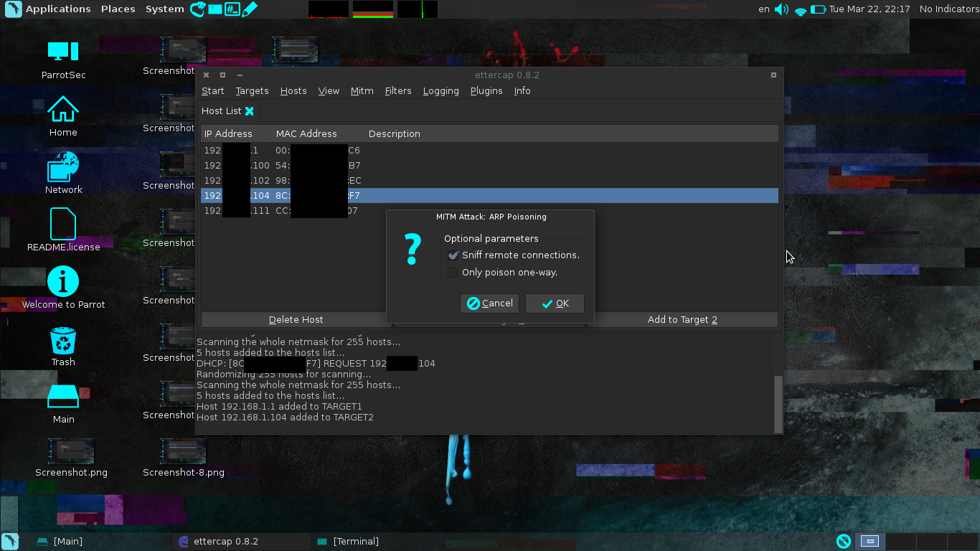Open the Start menu in ettercap
The width and height of the screenshot is (980, 551).
tap(213, 91)
